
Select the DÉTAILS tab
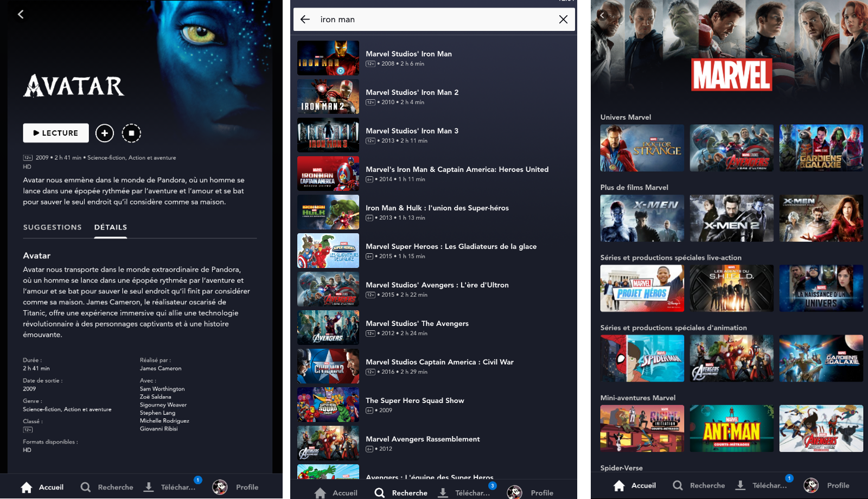point(110,227)
